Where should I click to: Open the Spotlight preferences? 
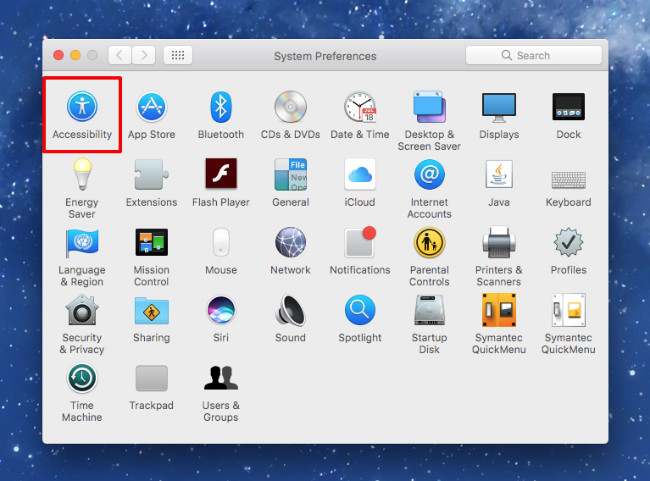[x=360, y=311]
